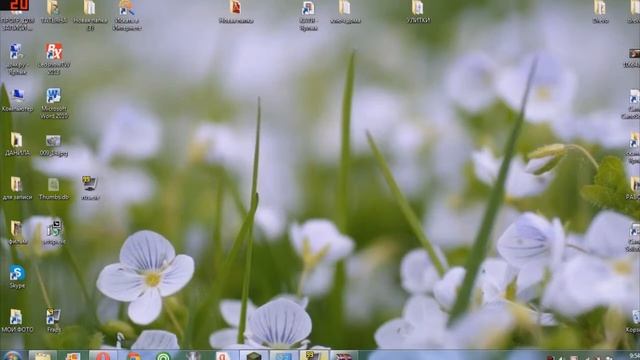Open File Explorer from the taskbar
Viewport: 640px width, 360px height.
42,356
